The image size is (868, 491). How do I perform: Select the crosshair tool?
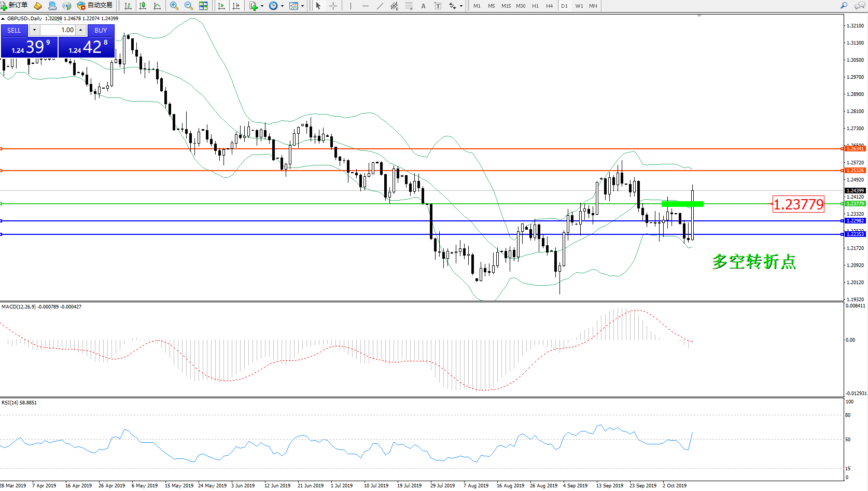point(333,6)
